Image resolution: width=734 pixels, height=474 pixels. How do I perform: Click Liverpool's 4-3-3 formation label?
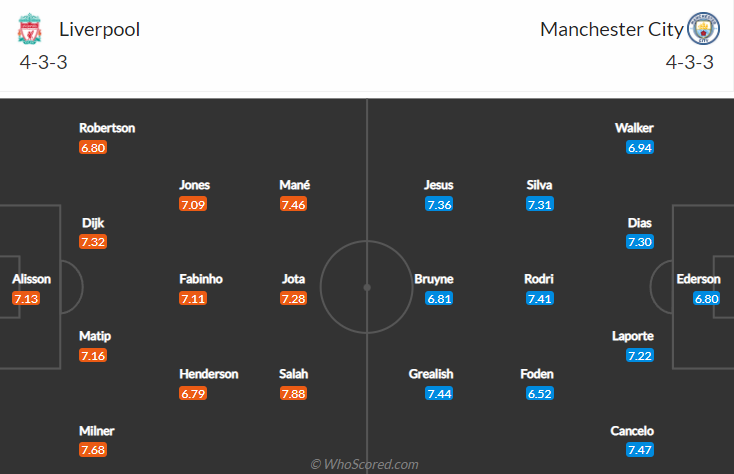coord(43,61)
